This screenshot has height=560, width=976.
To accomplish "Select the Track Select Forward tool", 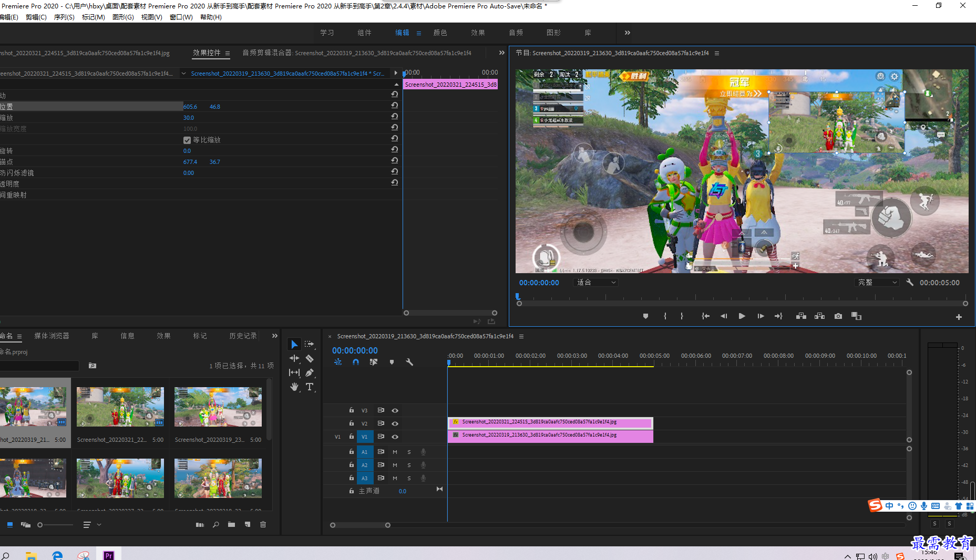I will pyautogui.click(x=309, y=344).
